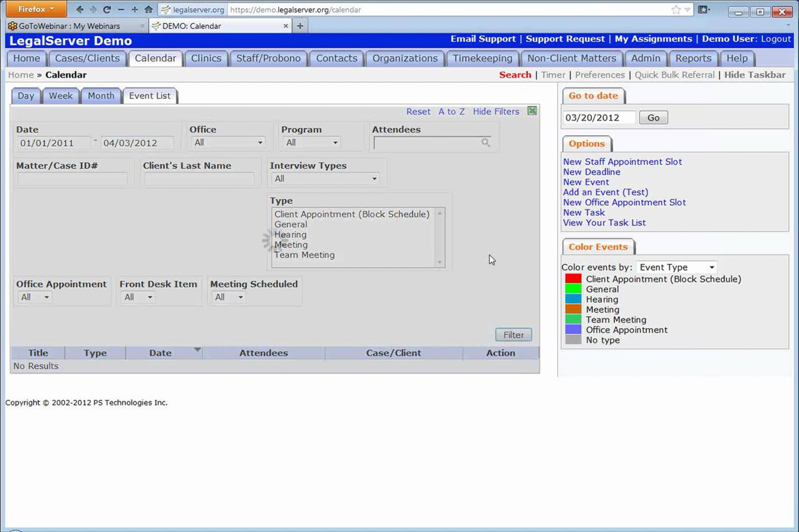799x532 pixels.
Task: Open the Cases/Clients tab
Action: pos(87,58)
